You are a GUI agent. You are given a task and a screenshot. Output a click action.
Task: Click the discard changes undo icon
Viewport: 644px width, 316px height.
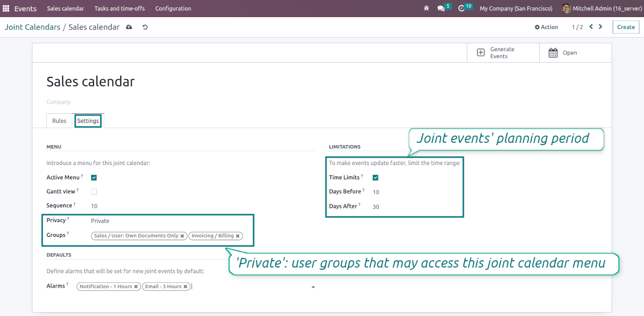coord(145,27)
